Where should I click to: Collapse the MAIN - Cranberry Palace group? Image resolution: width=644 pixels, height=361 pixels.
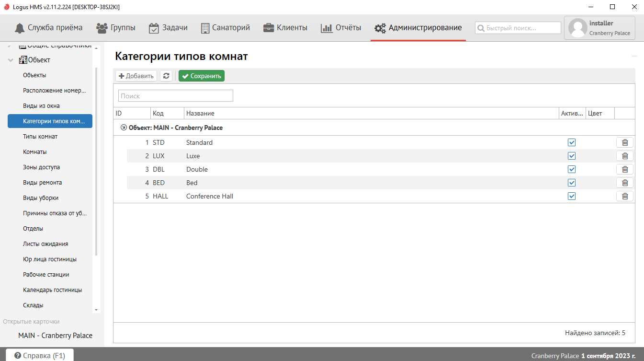click(124, 128)
